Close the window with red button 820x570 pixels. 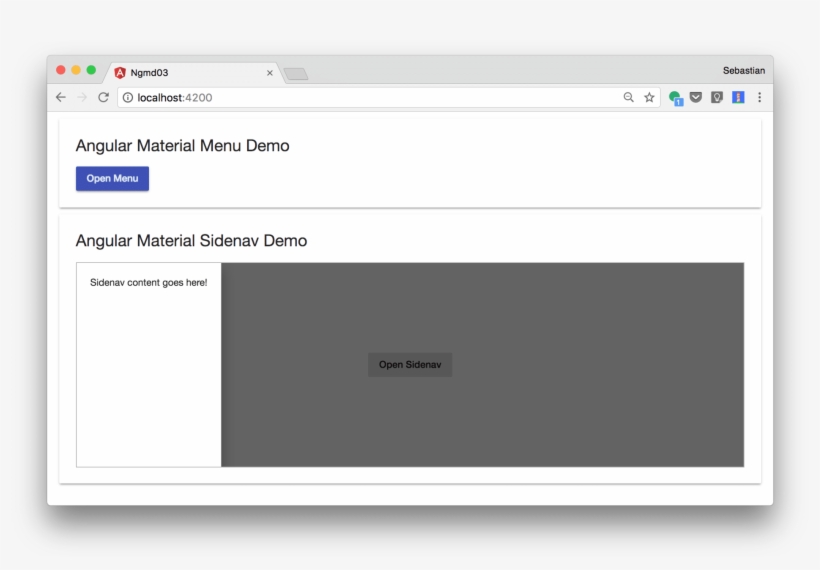pyautogui.click(x=61, y=70)
